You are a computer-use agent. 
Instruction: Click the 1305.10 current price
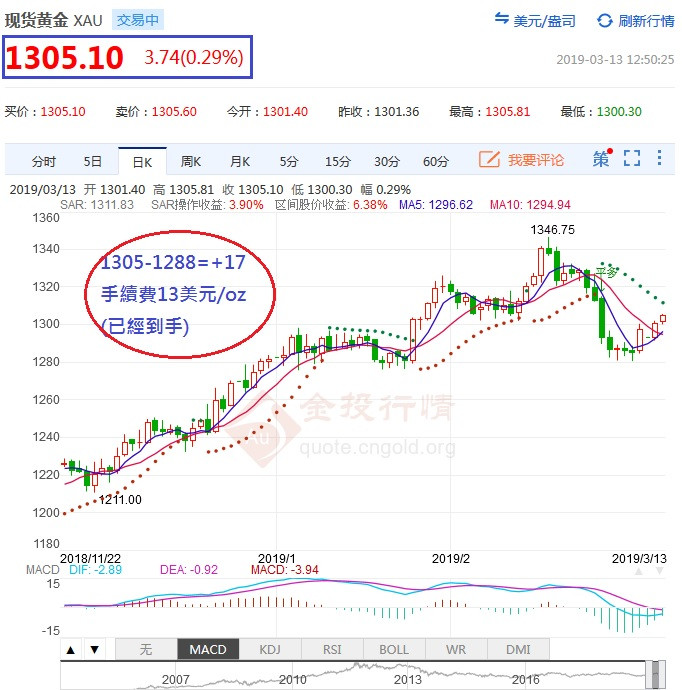point(64,58)
